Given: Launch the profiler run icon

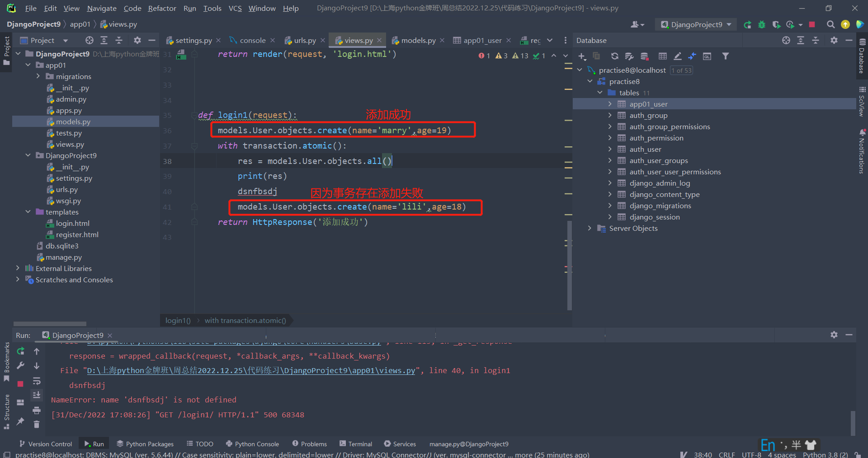Looking at the screenshot, I should pyautogui.click(x=790, y=24).
